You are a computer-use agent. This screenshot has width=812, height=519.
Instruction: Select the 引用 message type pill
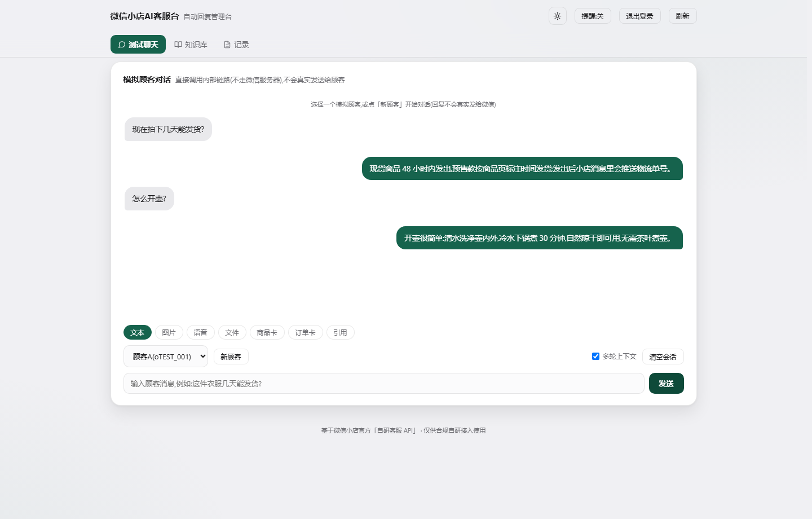[x=341, y=332]
